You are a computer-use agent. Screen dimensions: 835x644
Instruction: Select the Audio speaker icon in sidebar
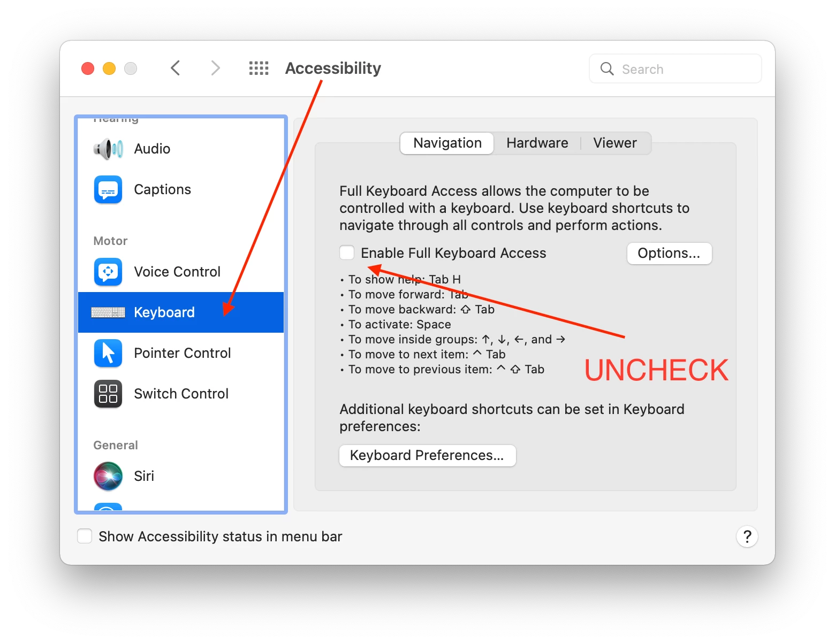(x=108, y=149)
